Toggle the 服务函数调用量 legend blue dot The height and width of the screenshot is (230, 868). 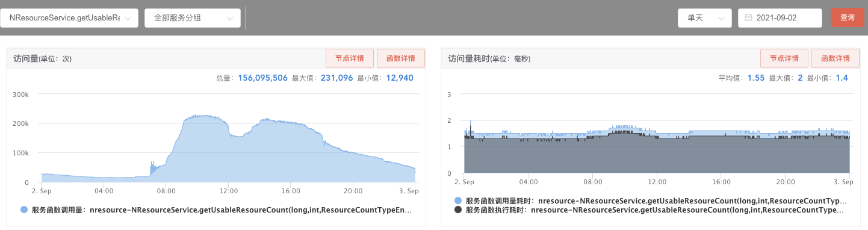24,210
